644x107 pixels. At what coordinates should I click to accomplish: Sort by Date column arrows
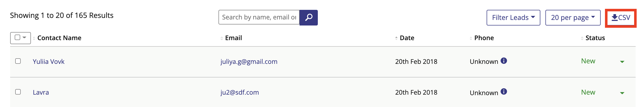(x=396, y=38)
